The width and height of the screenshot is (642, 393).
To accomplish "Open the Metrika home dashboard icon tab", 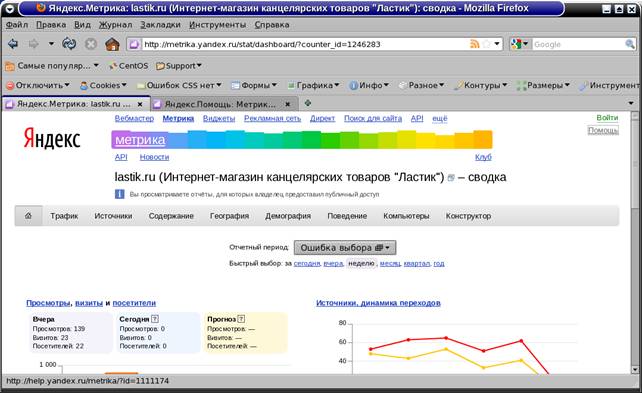I will 28,216.
